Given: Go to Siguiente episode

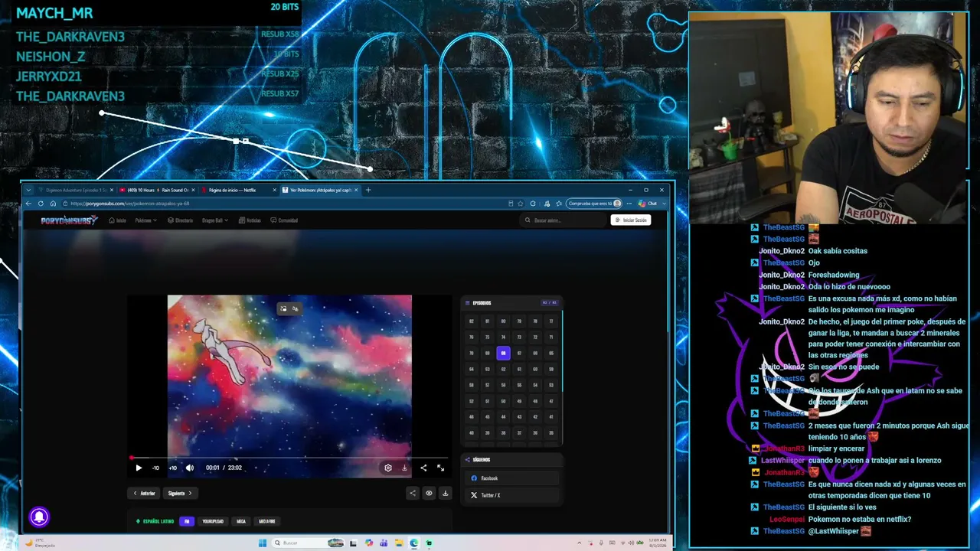Looking at the screenshot, I should coord(180,493).
